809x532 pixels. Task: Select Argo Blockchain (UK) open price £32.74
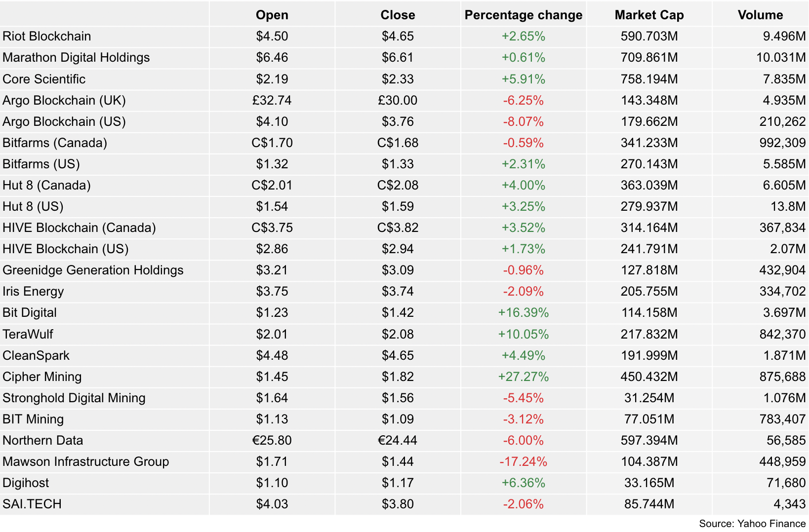pyautogui.click(x=272, y=100)
